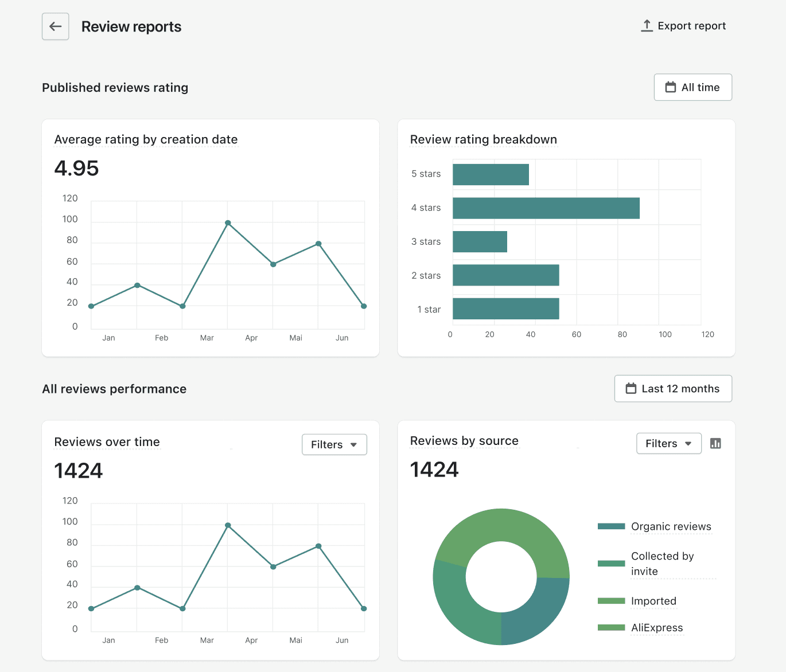Screen dimensions: 786x672
Task: Expand Filters in Reviews by source
Action: (x=668, y=443)
